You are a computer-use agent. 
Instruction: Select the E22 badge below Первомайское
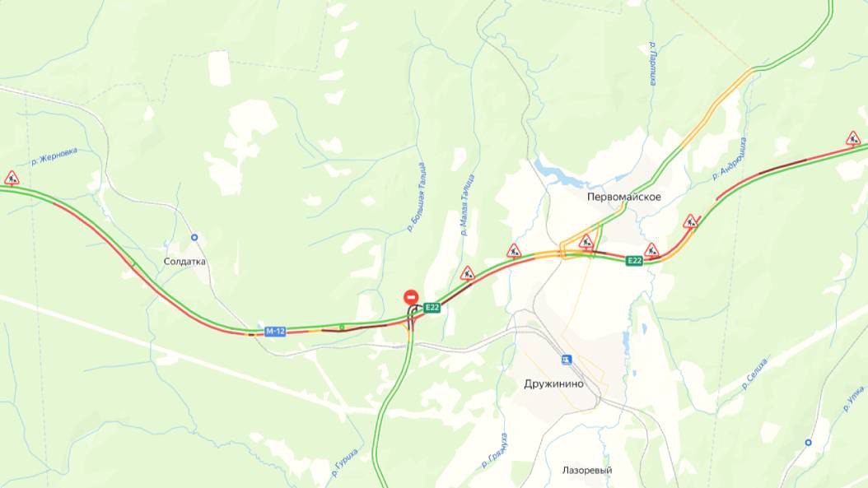click(x=634, y=261)
